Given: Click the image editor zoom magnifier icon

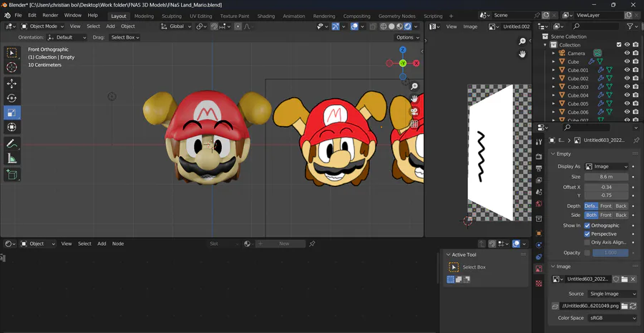Looking at the screenshot, I should 522,41.
